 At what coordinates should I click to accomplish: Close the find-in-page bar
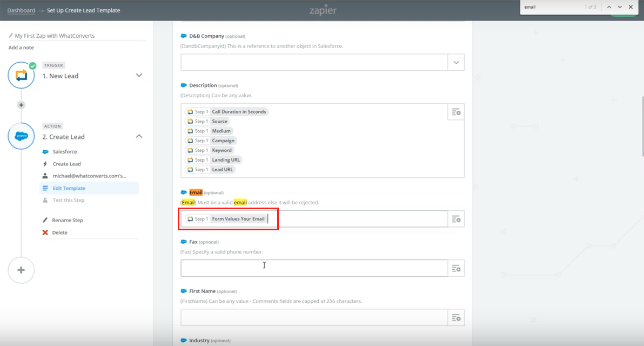(631, 7)
